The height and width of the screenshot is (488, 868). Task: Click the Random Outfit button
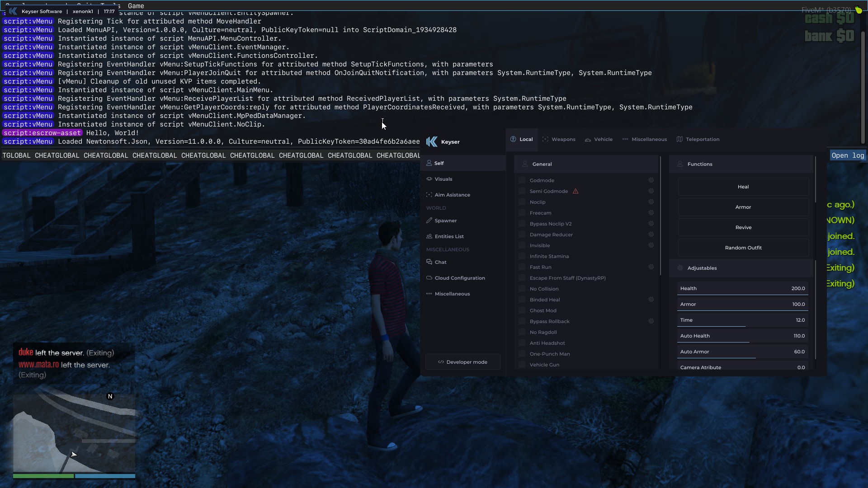tap(743, 248)
